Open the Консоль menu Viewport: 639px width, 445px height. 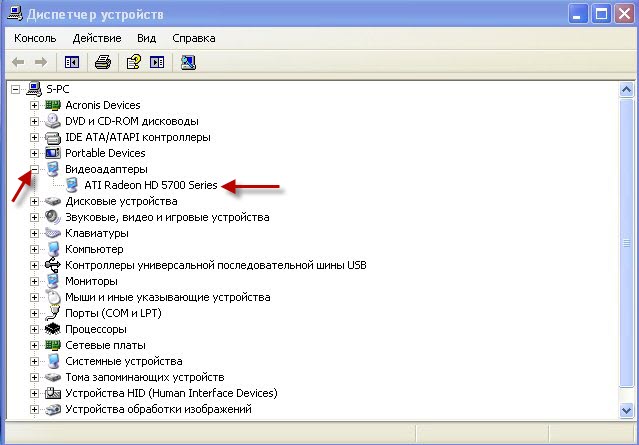[x=35, y=38]
